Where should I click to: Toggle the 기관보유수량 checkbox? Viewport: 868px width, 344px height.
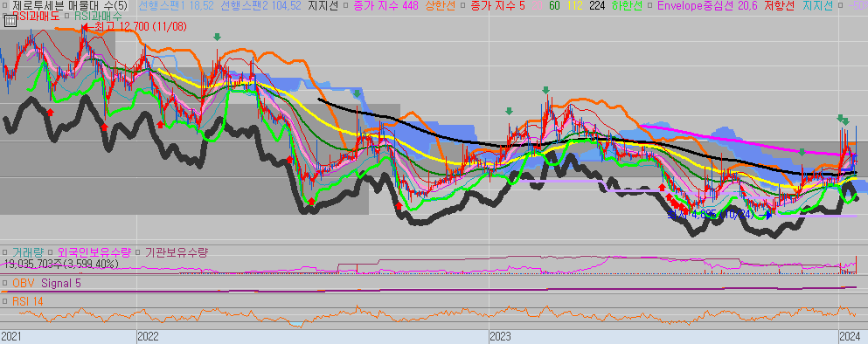[138, 252]
